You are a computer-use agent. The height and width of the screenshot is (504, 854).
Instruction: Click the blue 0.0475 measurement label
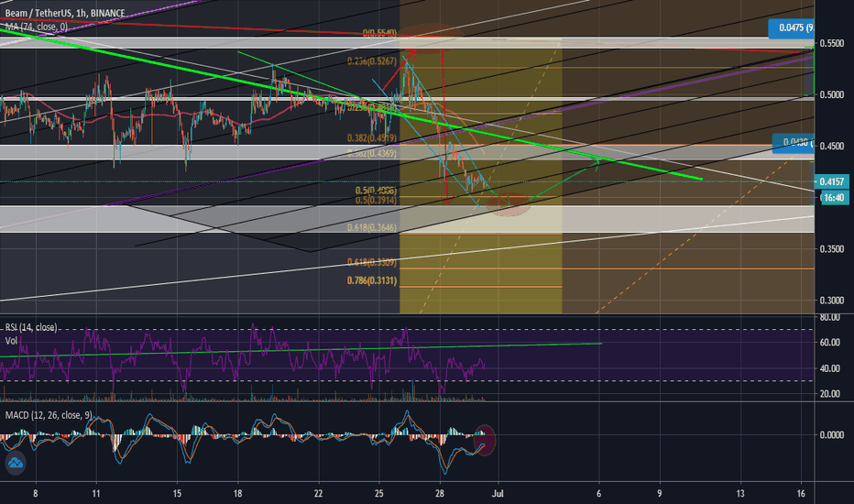point(792,27)
